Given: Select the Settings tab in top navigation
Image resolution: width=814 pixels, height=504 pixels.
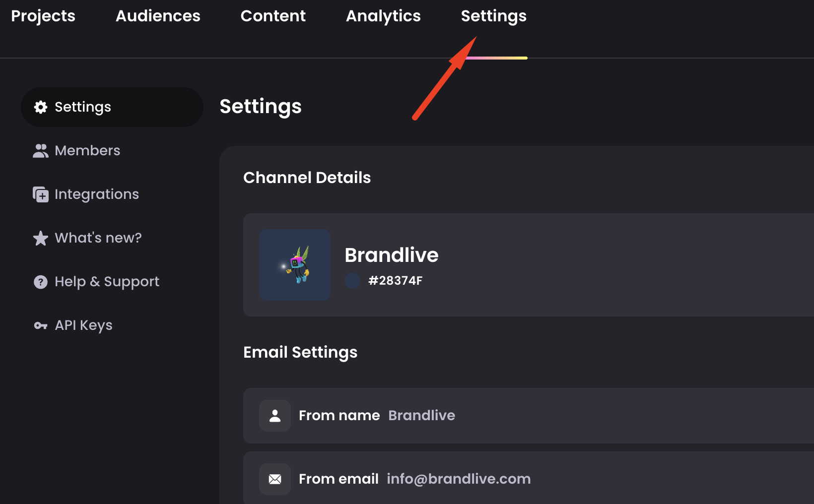Looking at the screenshot, I should click(494, 16).
